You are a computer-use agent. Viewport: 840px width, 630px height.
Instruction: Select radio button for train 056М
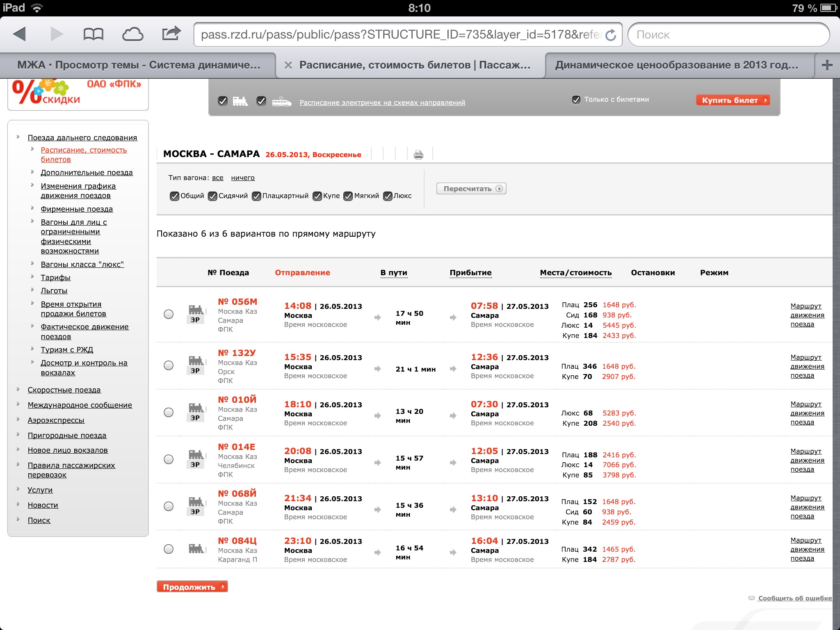pos(169,314)
